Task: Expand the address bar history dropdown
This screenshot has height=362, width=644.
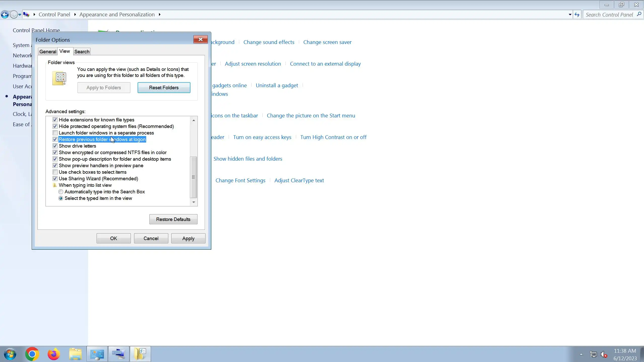Action: 570,15
